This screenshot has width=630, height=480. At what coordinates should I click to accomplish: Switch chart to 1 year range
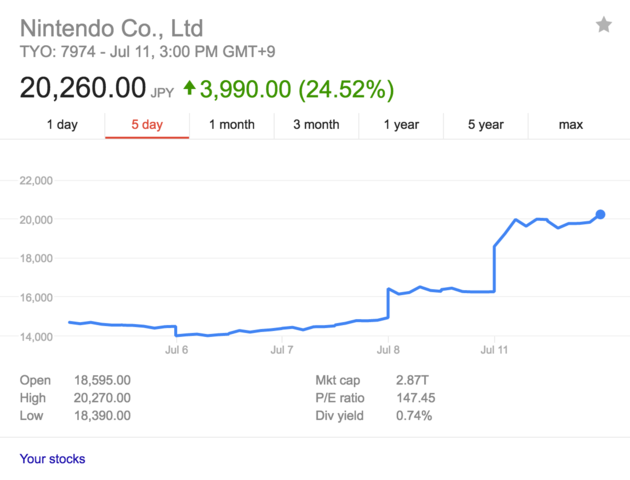click(401, 125)
